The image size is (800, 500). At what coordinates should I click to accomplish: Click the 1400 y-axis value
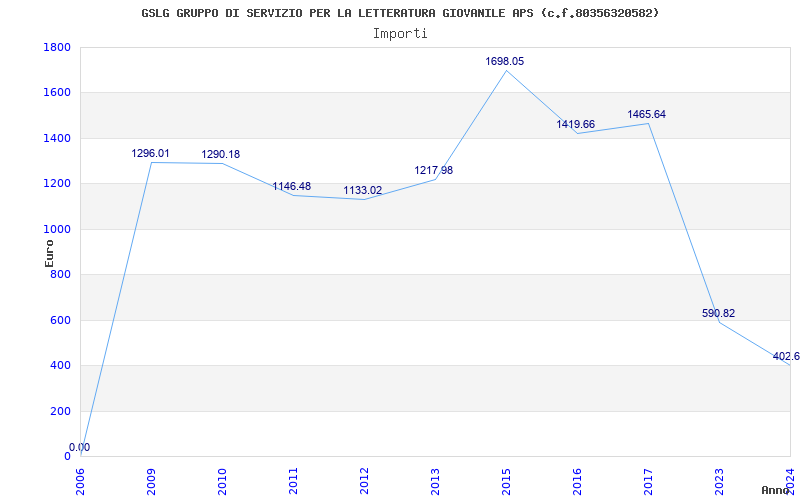pyautogui.click(x=57, y=138)
